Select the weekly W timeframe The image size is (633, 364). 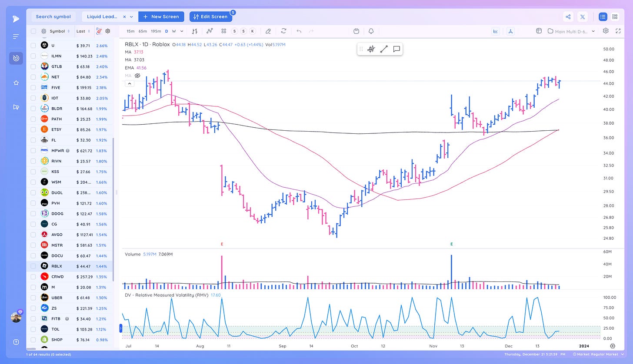pyautogui.click(x=174, y=31)
